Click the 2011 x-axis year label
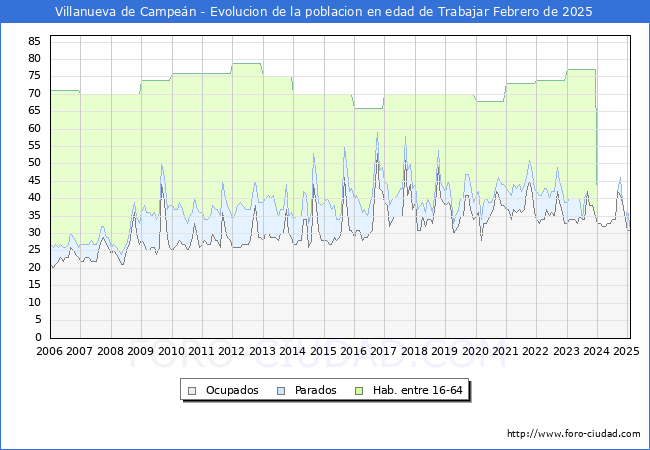 [x=201, y=351]
